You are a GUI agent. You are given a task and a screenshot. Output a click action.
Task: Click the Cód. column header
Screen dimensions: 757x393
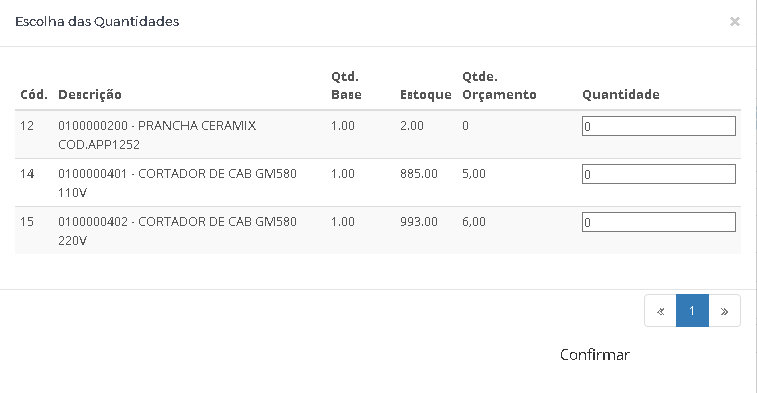tap(34, 95)
